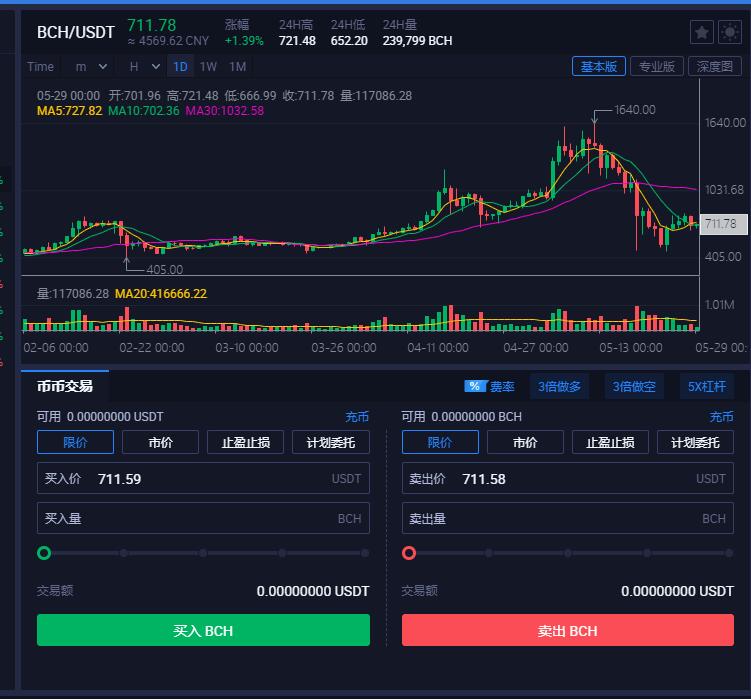
Task: Focus the 卖出价 sell price field
Action: tap(568, 478)
